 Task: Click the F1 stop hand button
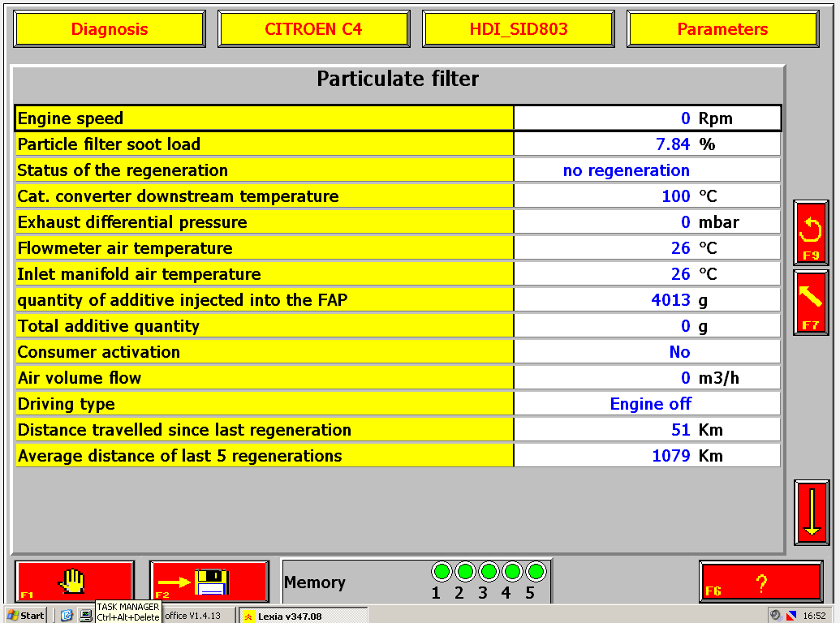(x=75, y=582)
